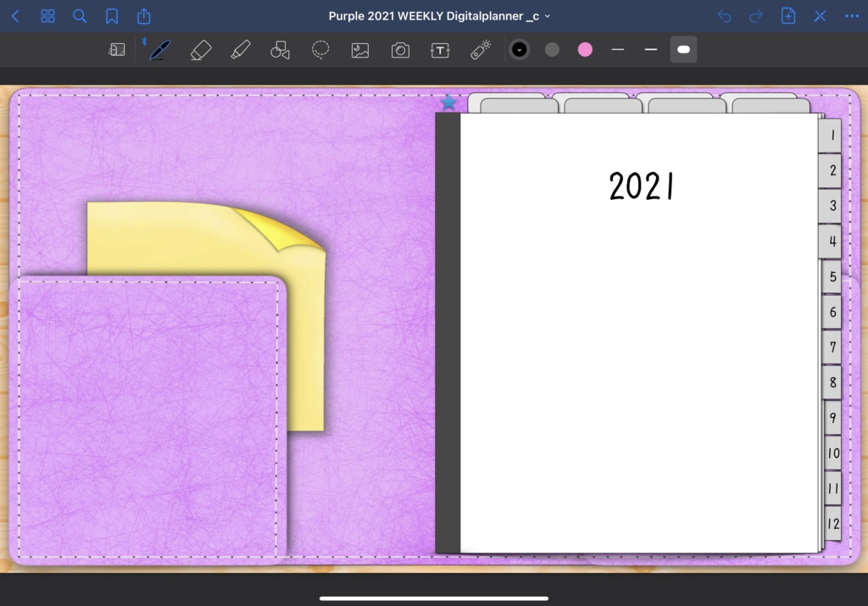
Task: Select the Eraser tool
Action: tap(201, 50)
